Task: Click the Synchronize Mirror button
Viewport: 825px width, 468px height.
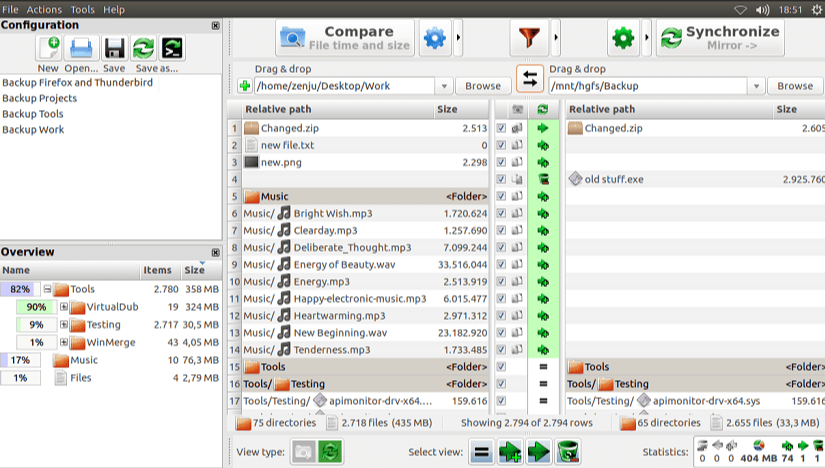Action: pos(720,38)
